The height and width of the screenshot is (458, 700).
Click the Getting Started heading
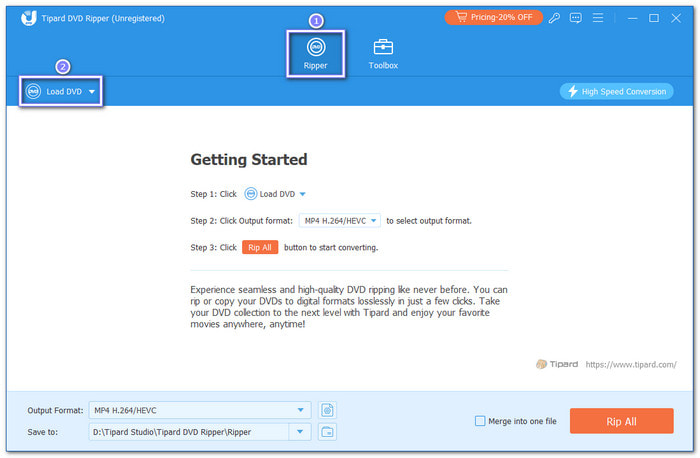click(x=249, y=159)
